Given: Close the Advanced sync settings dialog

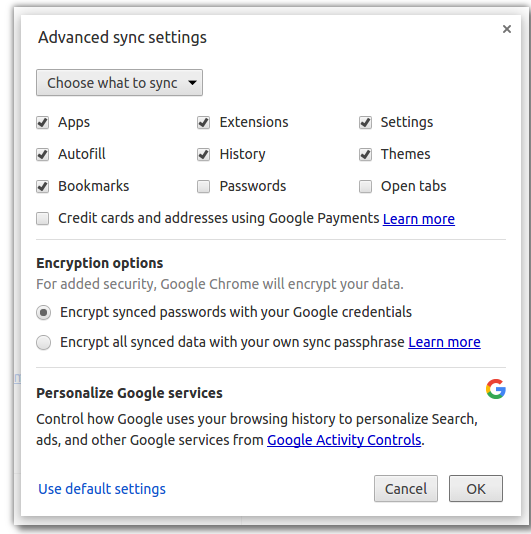Looking at the screenshot, I should pyautogui.click(x=506, y=29).
